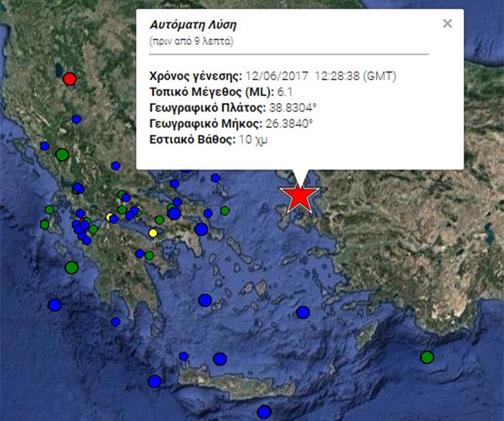504x421 pixels.
Task: Click the blue marker at southwestern Peloponnese tip
Action: (x=116, y=322)
